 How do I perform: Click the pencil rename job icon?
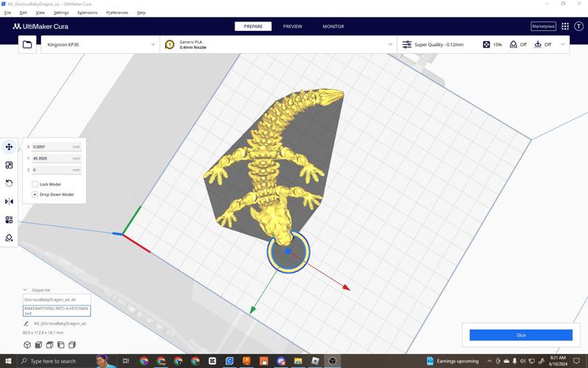tap(26, 323)
